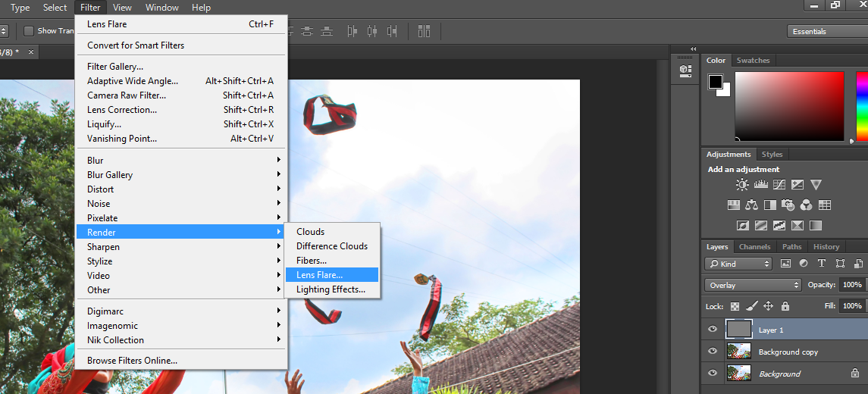Switch to the Channels tab
Viewport: 868px width, 394px height.
pos(754,247)
